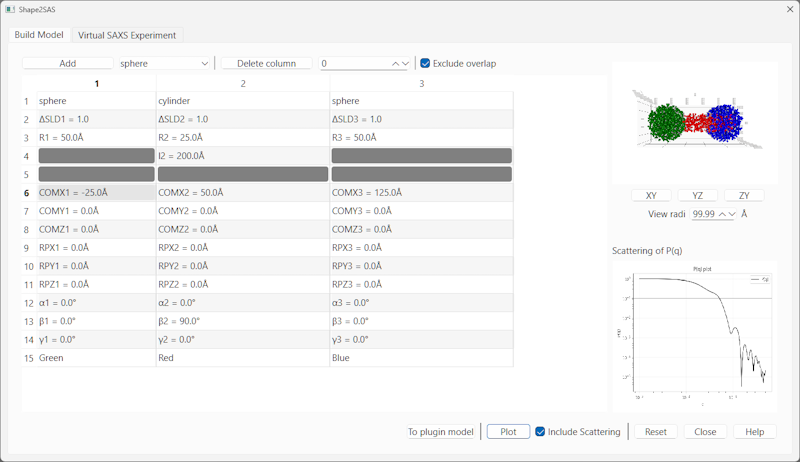Click To plugin model button

pos(440,432)
